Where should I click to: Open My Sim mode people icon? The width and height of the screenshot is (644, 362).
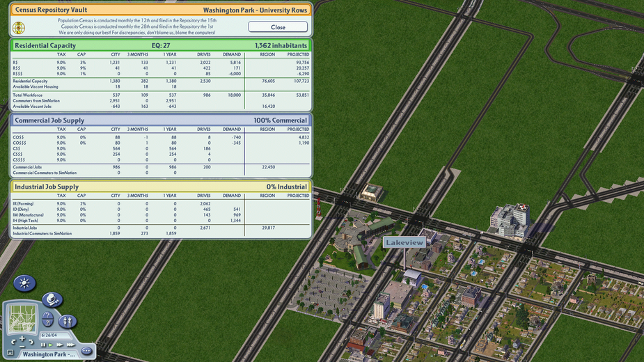pyautogui.click(x=68, y=322)
